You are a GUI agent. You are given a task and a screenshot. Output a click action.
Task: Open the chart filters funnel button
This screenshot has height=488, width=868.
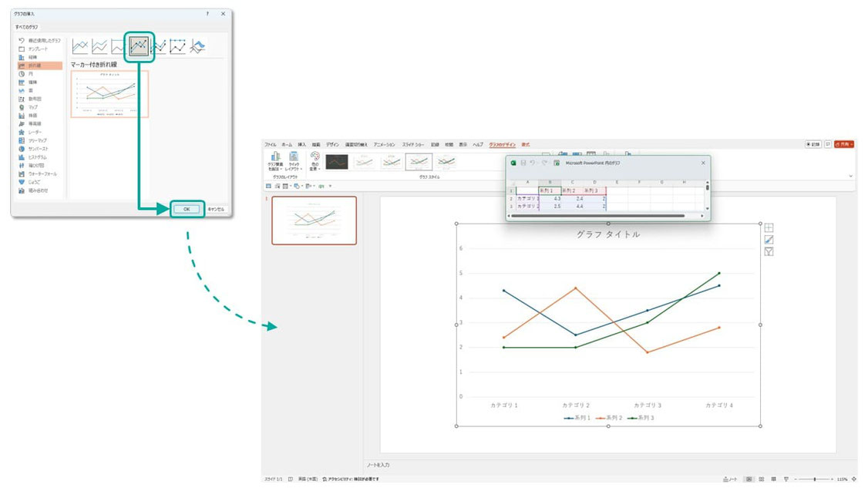coord(769,252)
